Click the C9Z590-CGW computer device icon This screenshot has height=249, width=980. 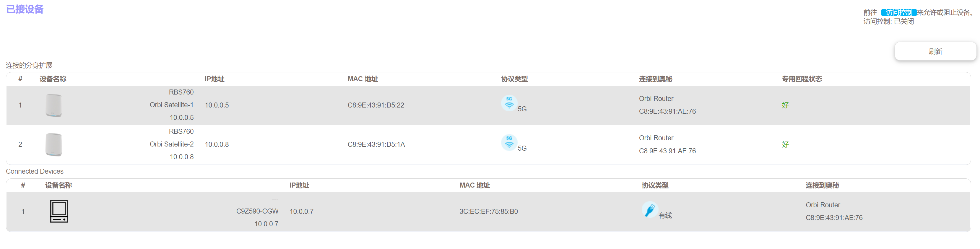point(59,211)
